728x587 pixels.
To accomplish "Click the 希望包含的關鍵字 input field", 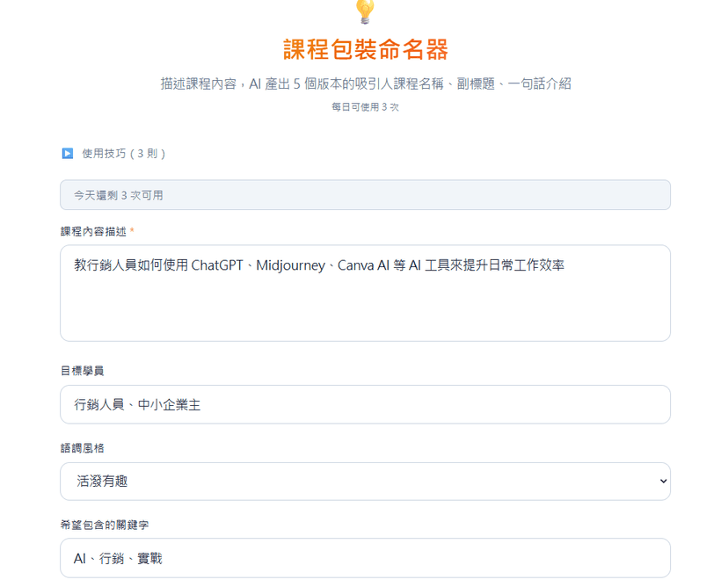I will pos(365,558).
